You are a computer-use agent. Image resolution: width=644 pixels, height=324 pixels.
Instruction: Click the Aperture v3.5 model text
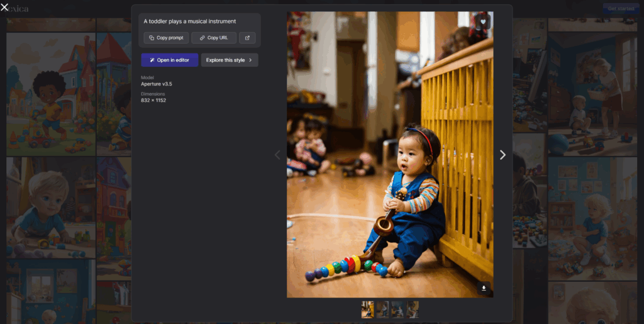click(x=157, y=84)
